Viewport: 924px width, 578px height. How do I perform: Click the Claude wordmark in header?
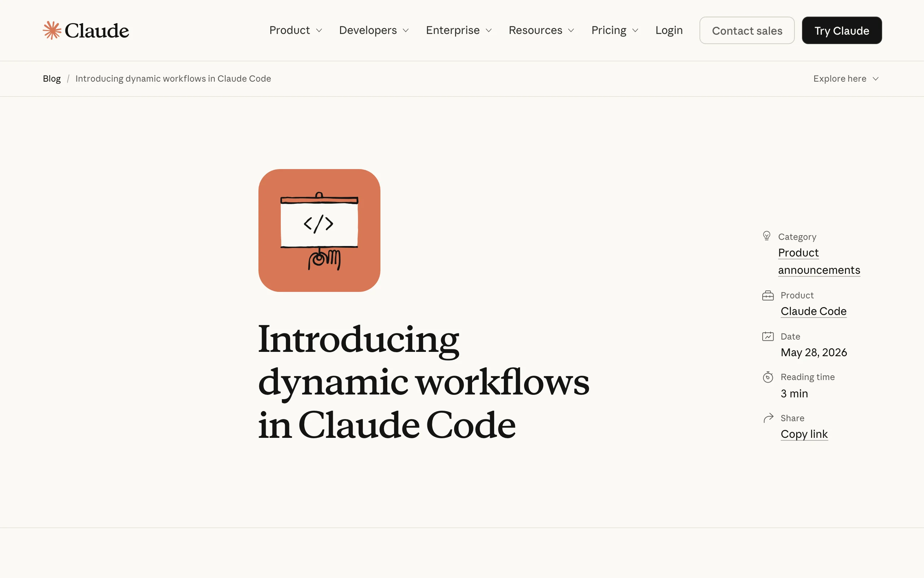[x=97, y=31]
